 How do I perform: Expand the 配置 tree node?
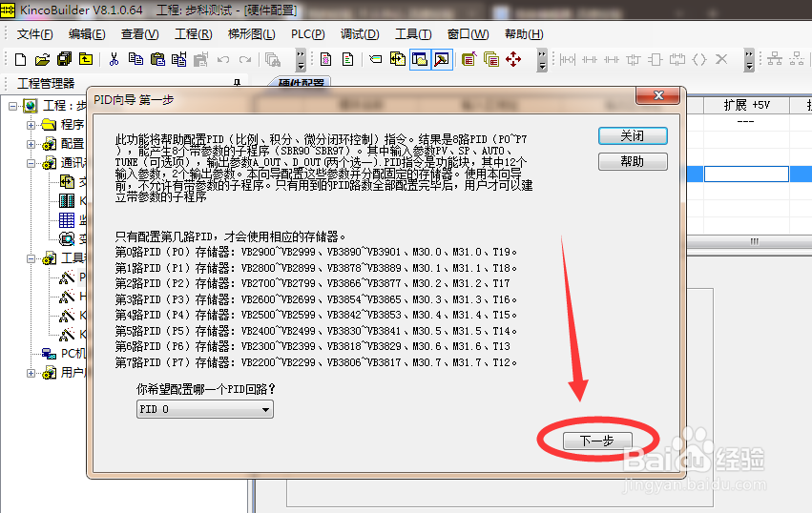(31, 144)
